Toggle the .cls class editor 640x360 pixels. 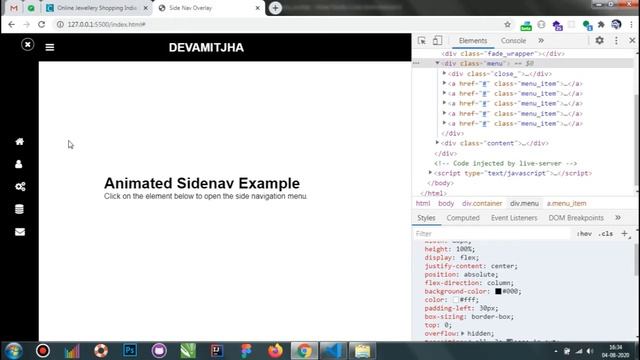pyautogui.click(x=605, y=234)
